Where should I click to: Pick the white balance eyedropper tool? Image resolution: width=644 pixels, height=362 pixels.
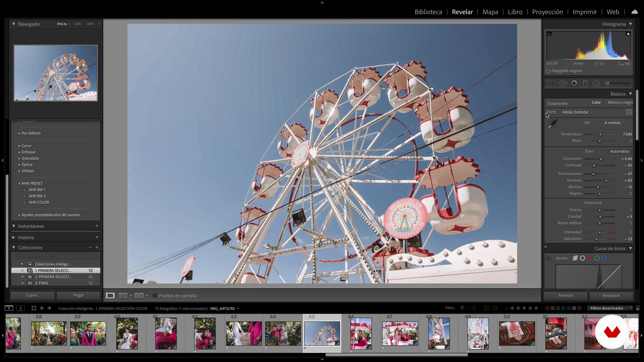(x=552, y=124)
